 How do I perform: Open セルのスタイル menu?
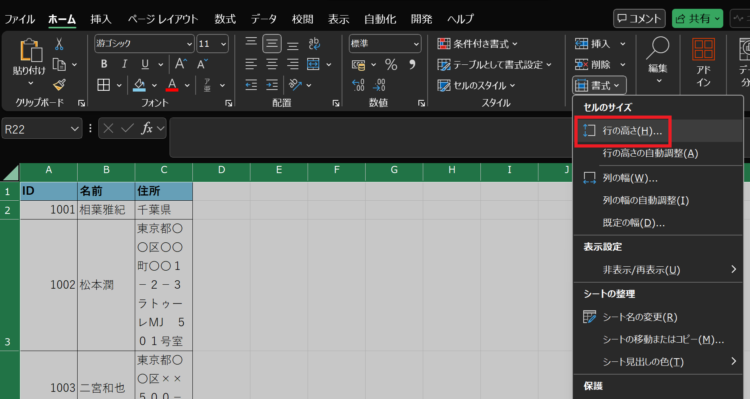tap(476, 86)
